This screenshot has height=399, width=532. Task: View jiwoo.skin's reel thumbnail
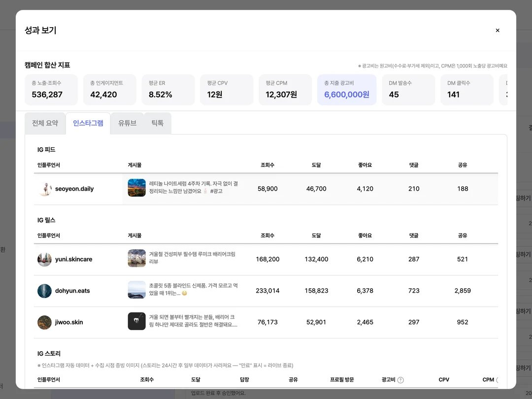click(x=137, y=321)
